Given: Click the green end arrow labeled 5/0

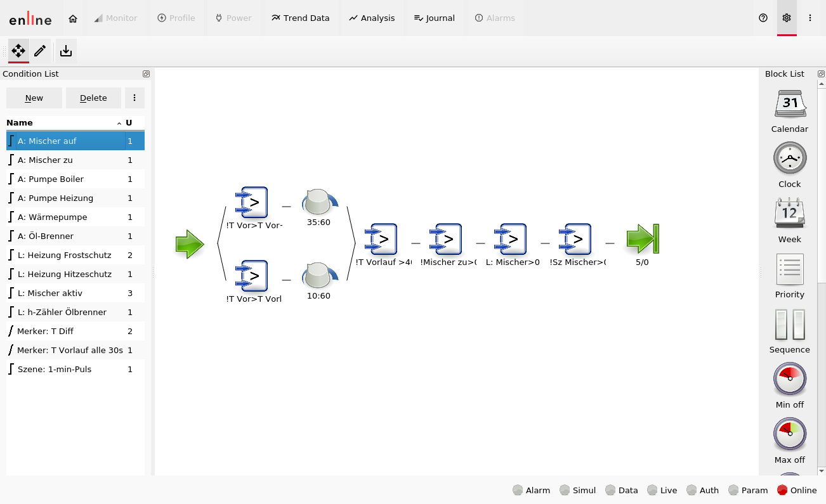Looking at the screenshot, I should tap(642, 239).
